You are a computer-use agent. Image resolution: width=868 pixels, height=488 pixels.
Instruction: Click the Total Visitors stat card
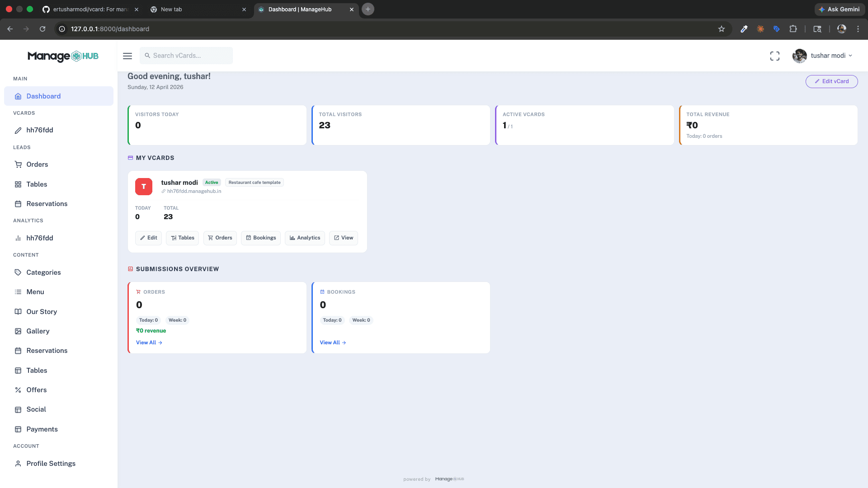[x=401, y=125]
